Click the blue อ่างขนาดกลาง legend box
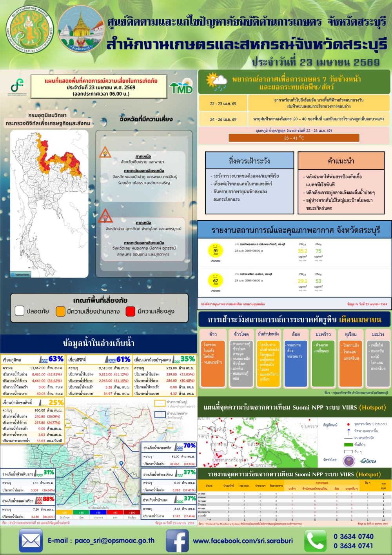The image size is (392, 555). (x=160, y=414)
